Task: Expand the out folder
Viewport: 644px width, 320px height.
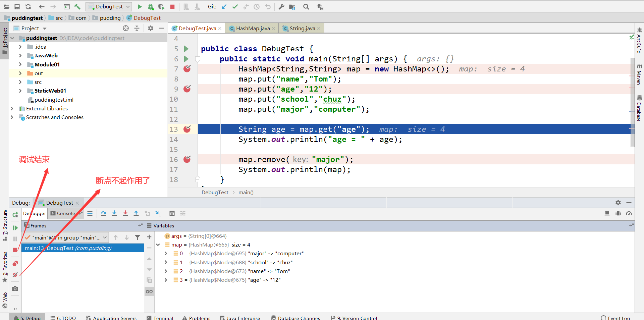Action: [20, 73]
